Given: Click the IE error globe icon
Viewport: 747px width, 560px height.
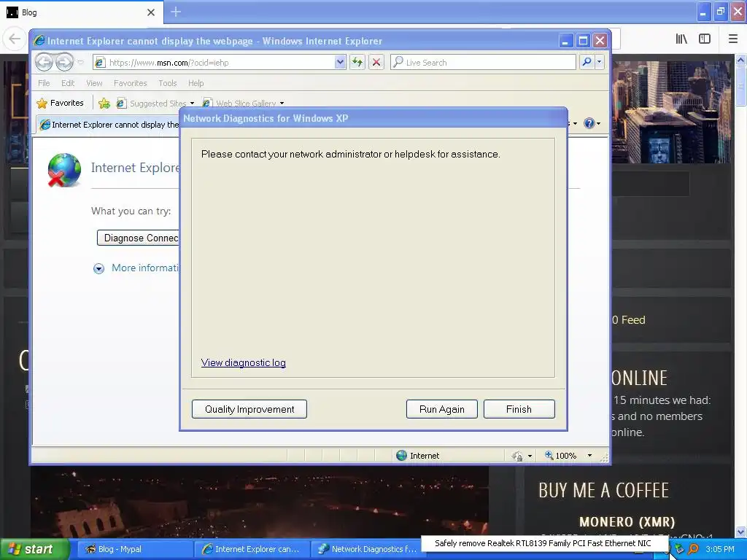Looking at the screenshot, I should [x=64, y=170].
